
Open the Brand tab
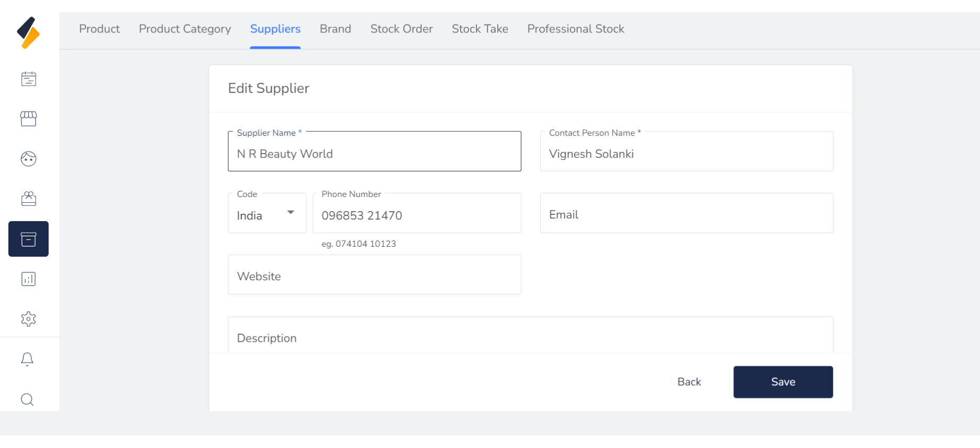[x=336, y=29]
